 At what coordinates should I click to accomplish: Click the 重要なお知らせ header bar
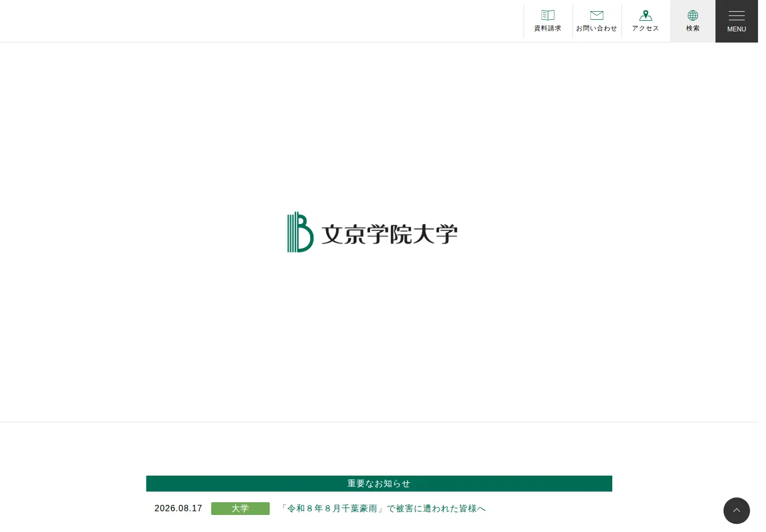click(379, 484)
